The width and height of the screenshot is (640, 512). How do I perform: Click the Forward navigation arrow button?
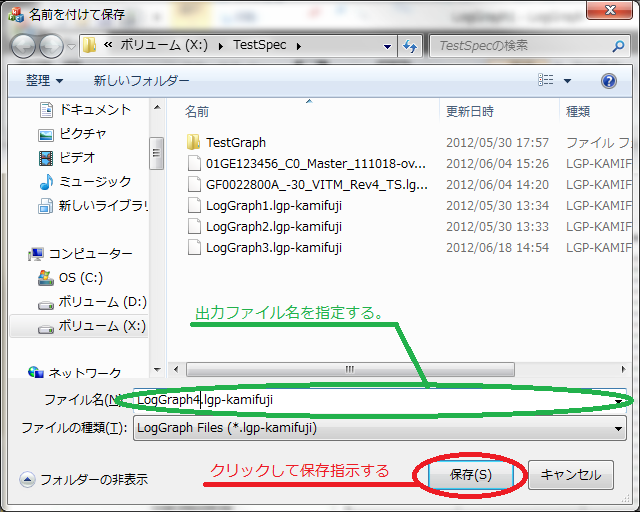pos(51,46)
